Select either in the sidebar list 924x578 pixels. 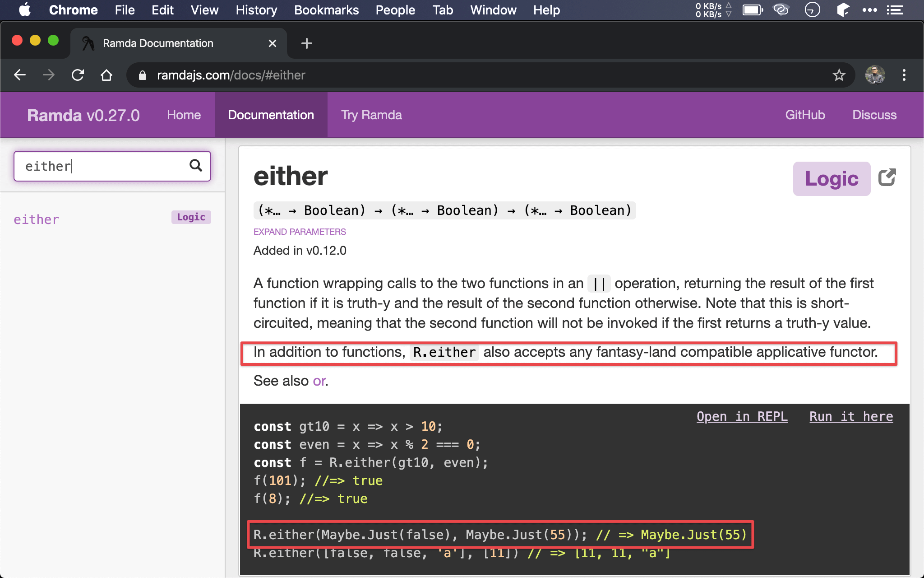pyautogui.click(x=36, y=219)
